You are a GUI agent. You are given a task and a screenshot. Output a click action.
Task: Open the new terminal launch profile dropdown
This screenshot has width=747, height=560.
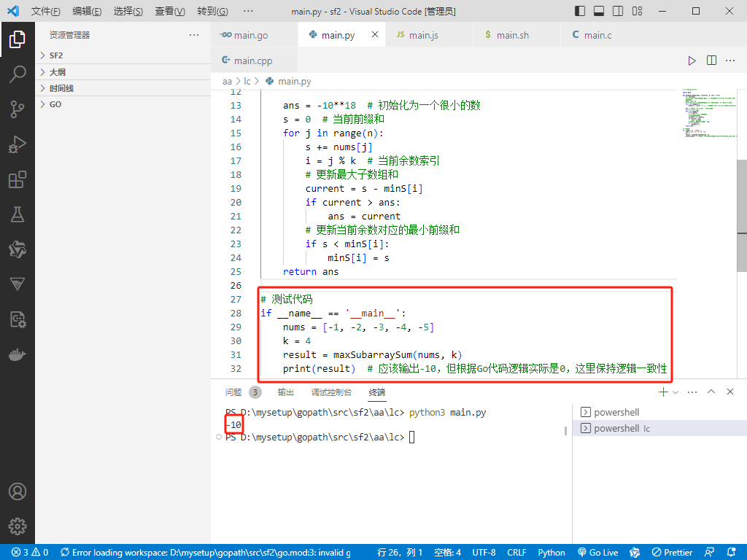click(x=676, y=392)
